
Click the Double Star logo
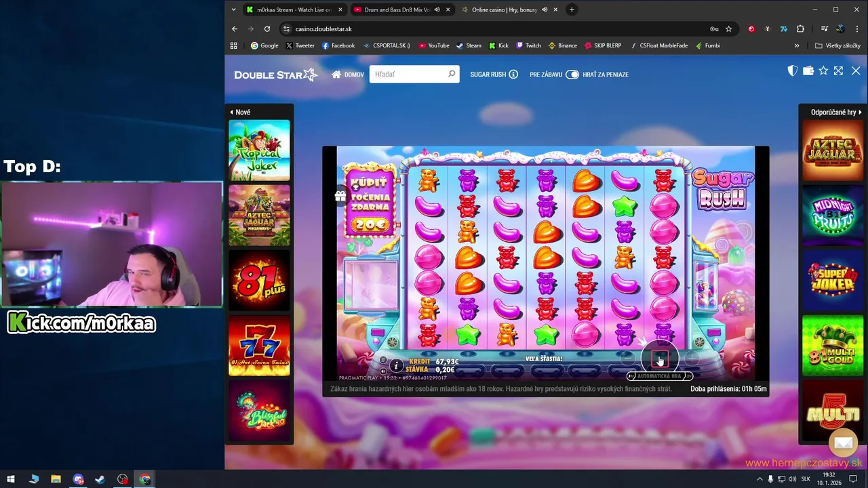click(x=275, y=75)
